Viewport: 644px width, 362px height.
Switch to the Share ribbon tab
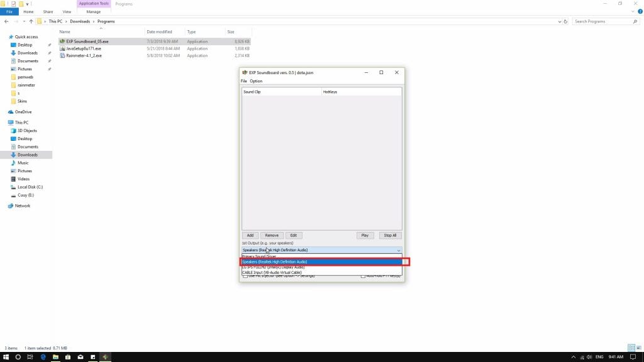48,12
